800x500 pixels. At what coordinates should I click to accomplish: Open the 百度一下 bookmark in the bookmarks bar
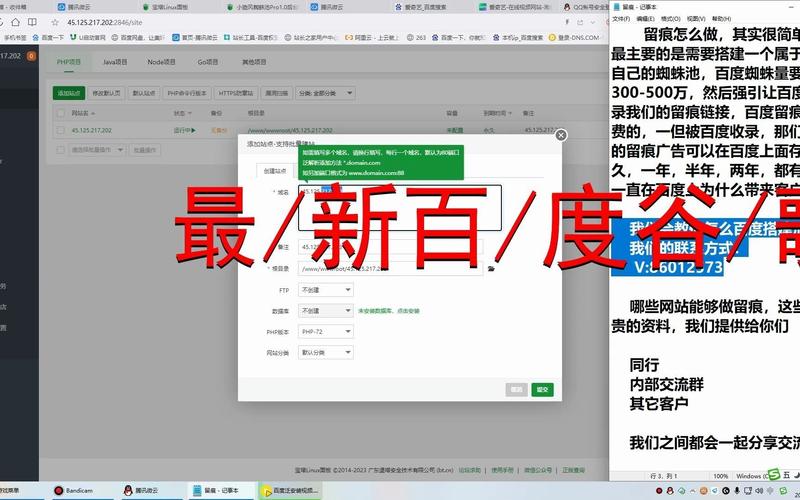tap(48, 37)
